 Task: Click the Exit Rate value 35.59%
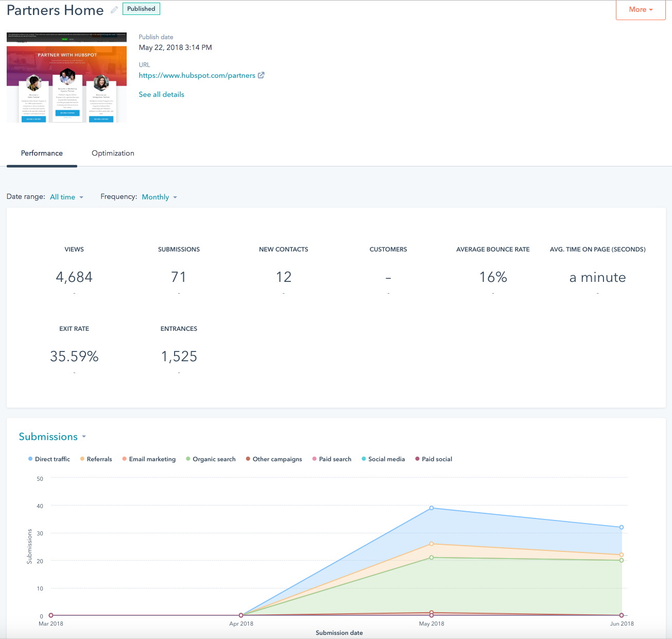click(74, 357)
